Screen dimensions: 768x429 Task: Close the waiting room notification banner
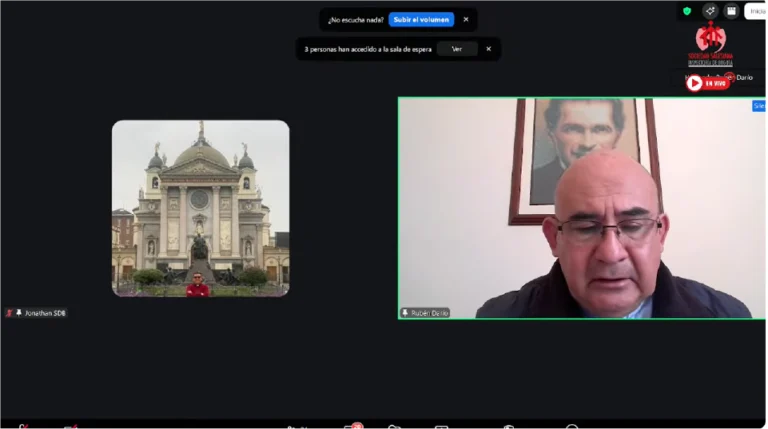[x=488, y=49]
